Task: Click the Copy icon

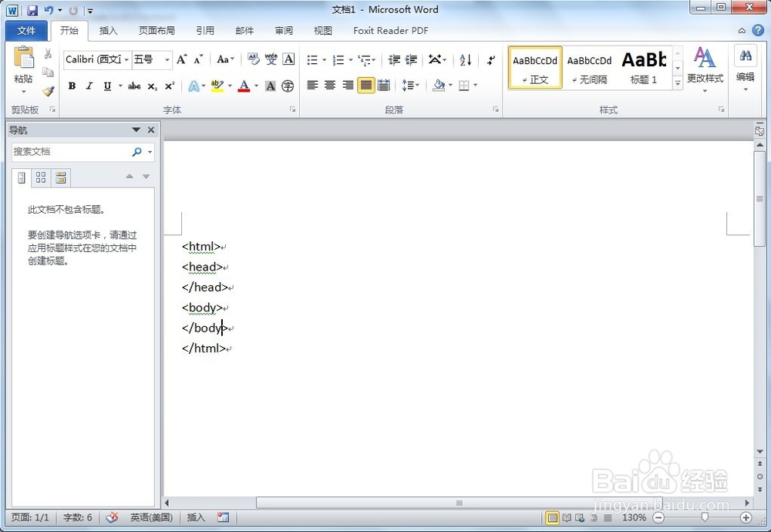Action: (48, 72)
